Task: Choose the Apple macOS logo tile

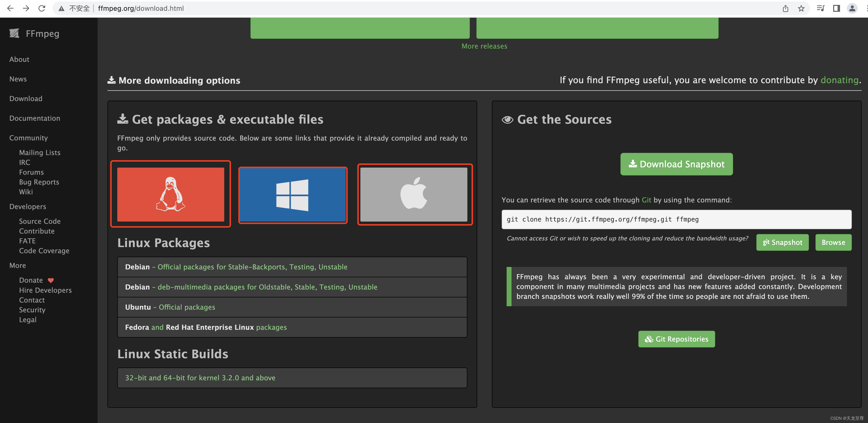Action: (x=414, y=194)
